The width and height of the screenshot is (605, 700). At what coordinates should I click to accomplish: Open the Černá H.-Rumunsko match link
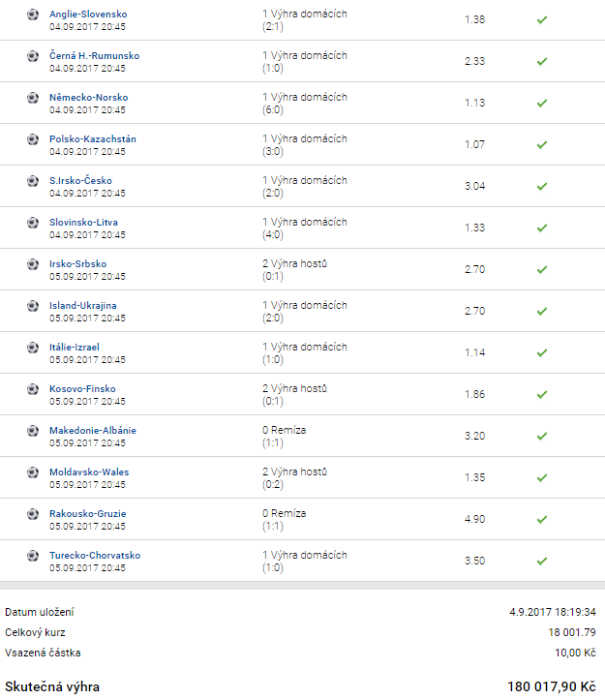94,56
